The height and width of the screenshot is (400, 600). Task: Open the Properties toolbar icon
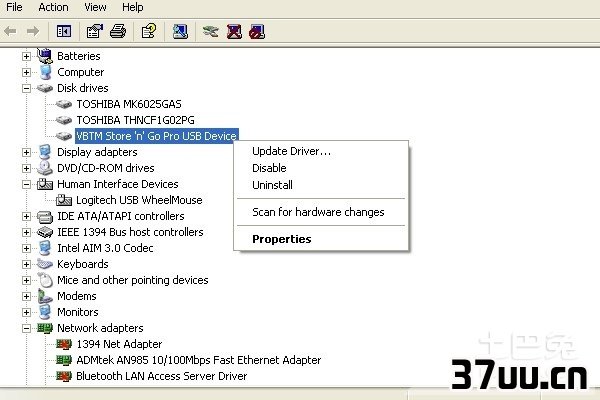pos(95,31)
